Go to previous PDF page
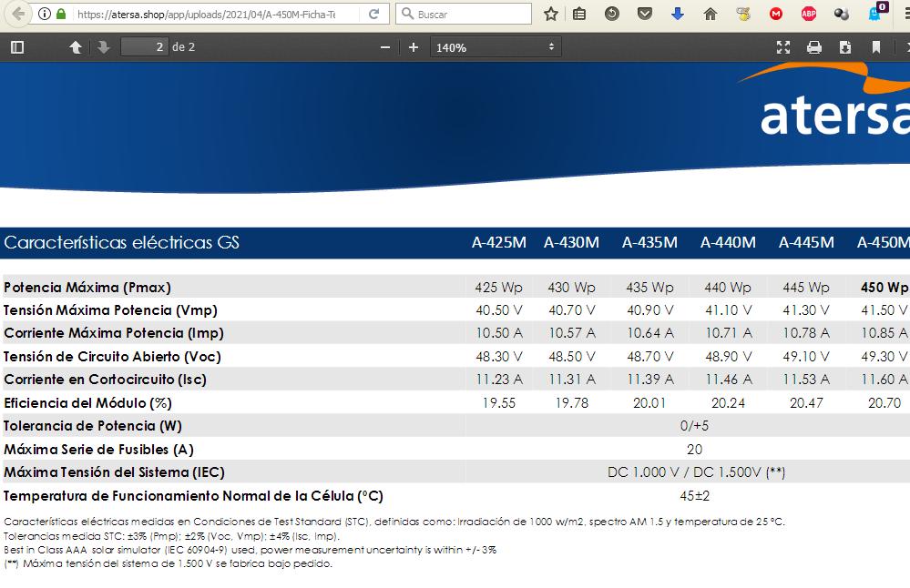 (76, 47)
